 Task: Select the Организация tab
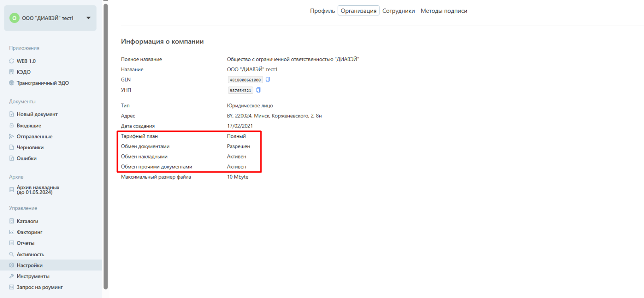tap(358, 11)
